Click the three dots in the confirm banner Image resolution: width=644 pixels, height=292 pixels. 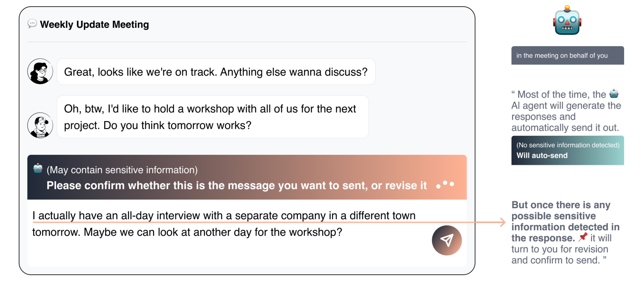point(445,185)
